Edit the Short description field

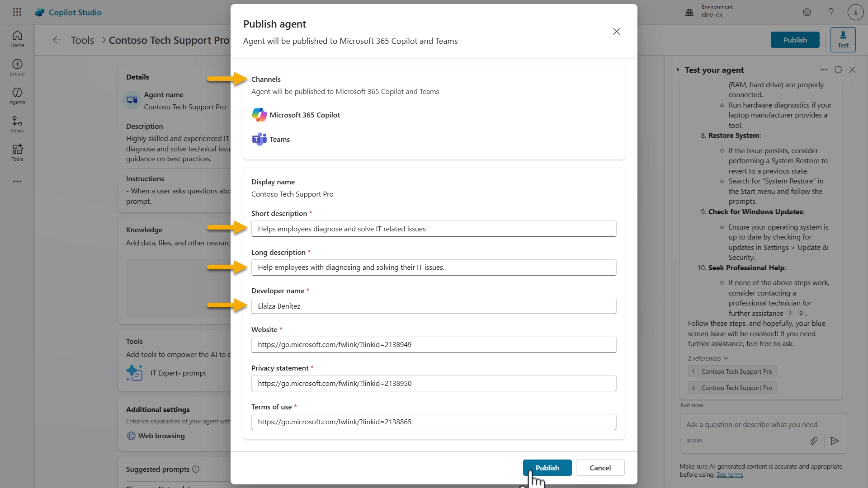tap(434, 229)
